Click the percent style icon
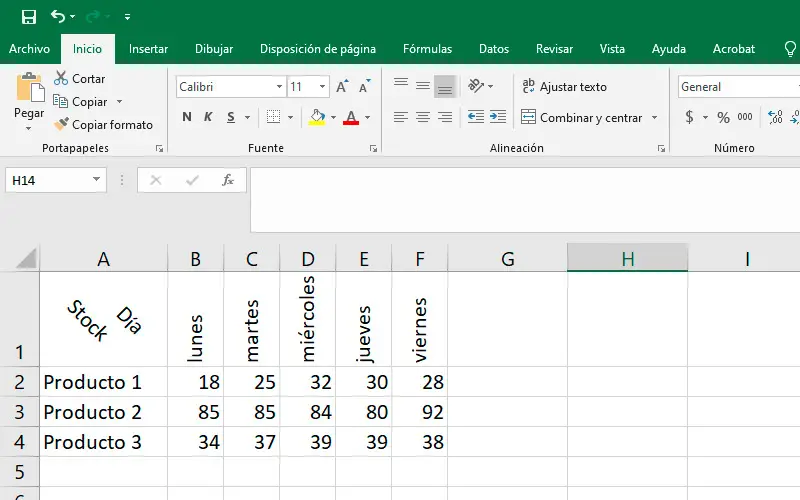Viewport: 800px width, 500px height. click(721, 117)
